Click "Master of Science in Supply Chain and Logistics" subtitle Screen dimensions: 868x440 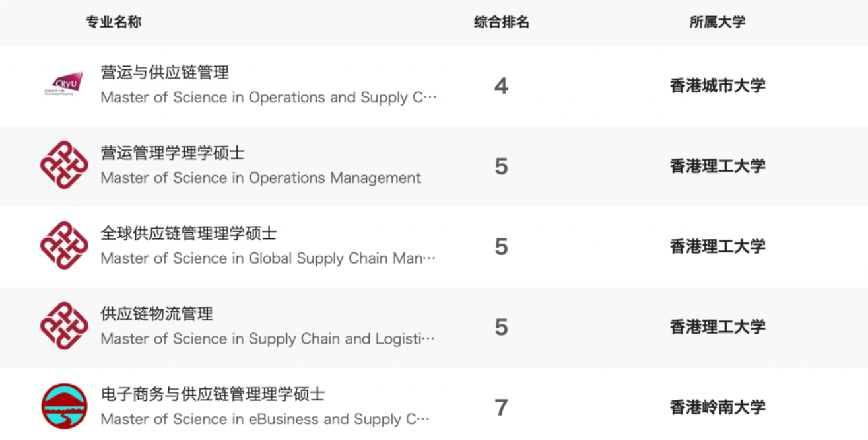pyautogui.click(x=268, y=340)
